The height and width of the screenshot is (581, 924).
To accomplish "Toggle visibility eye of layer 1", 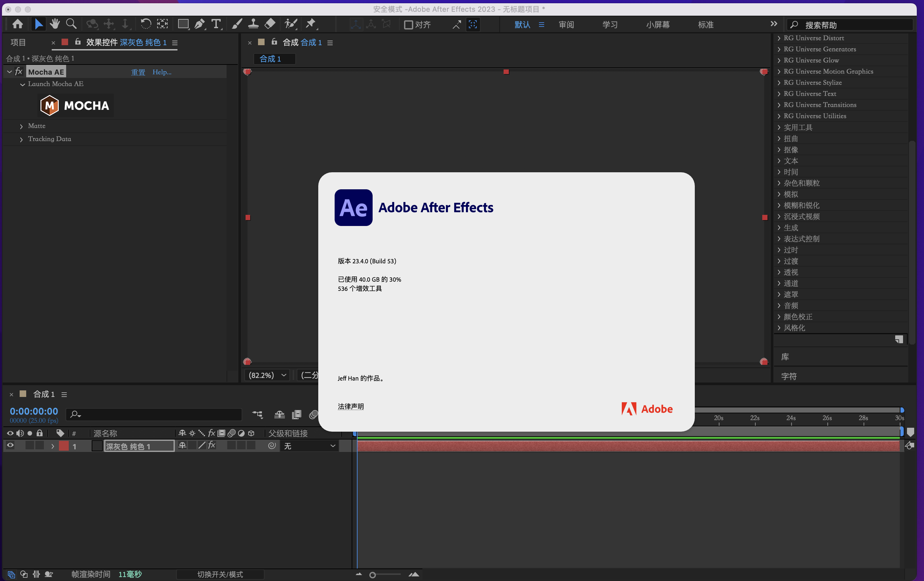I will coord(10,445).
